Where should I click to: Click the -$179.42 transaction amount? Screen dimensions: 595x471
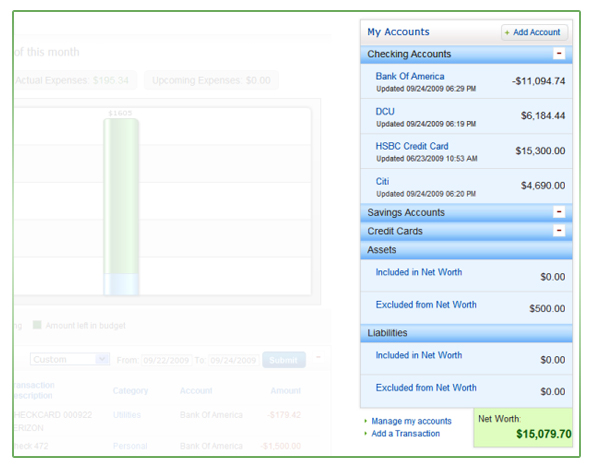[284, 415]
